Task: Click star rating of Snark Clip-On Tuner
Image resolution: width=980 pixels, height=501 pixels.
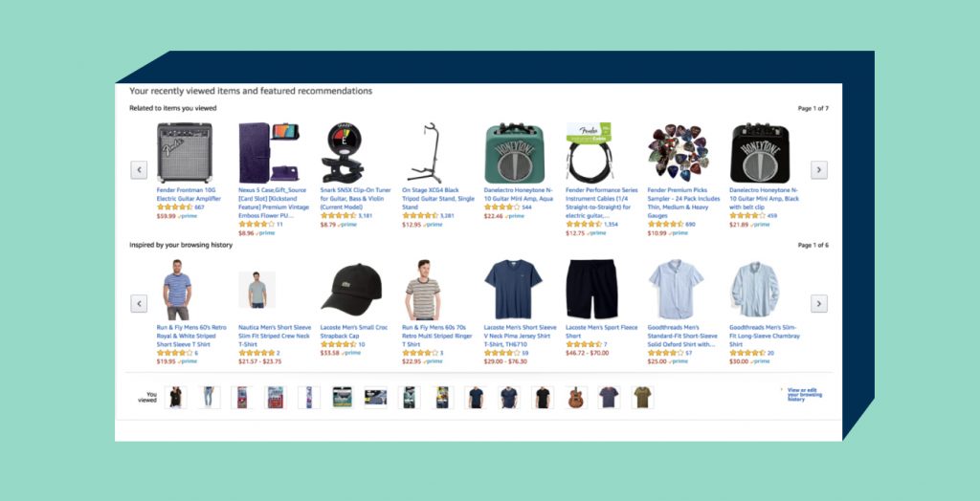Action: (x=338, y=215)
